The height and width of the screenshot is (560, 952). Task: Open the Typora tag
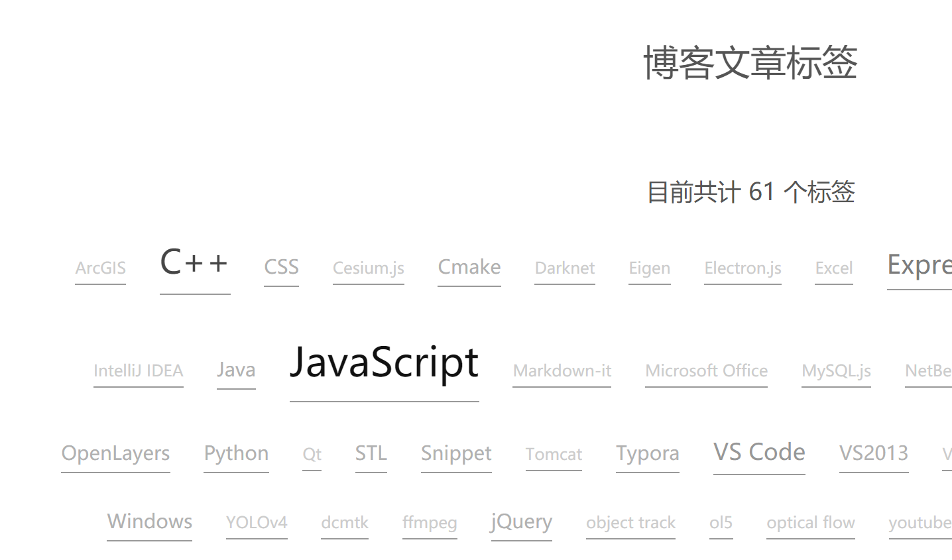click(x=647, y=453)
